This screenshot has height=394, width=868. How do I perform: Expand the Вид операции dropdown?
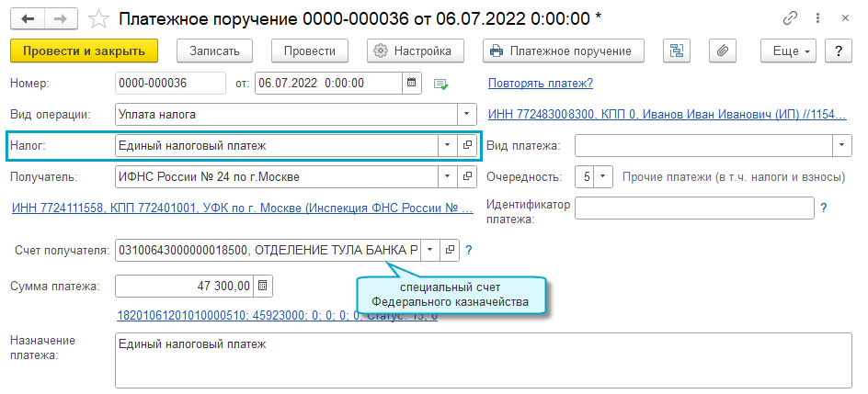point(467,115)
